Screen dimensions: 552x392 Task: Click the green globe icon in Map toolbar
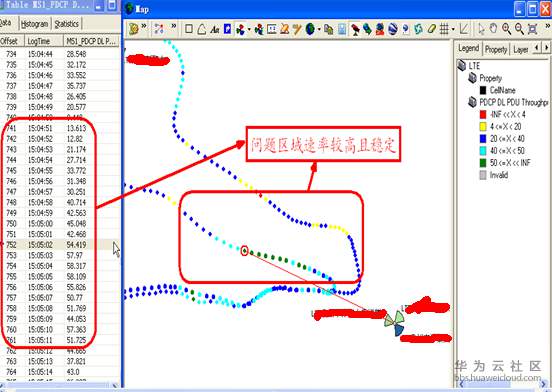[x=310, y=29]
